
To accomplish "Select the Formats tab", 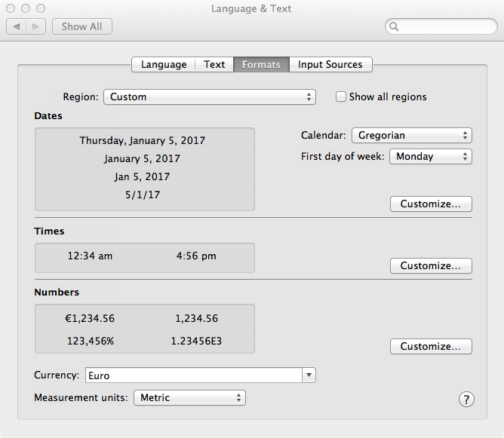I will click(x=261, y=65).
